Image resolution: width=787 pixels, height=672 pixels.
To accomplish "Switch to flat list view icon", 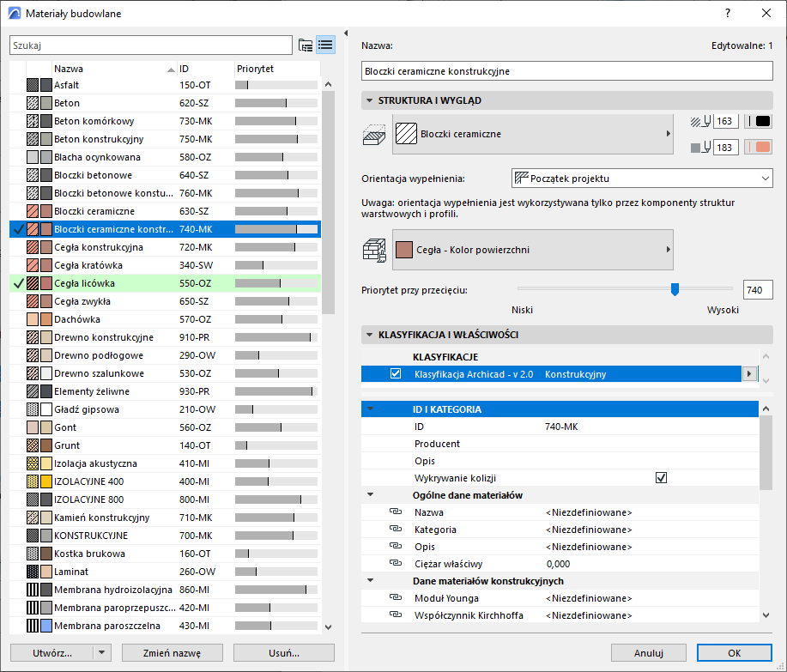I will click(326, 45).
